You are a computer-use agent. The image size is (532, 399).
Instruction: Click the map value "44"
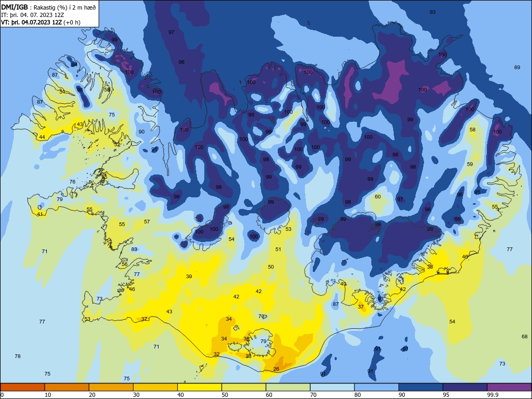click(42, 137)
